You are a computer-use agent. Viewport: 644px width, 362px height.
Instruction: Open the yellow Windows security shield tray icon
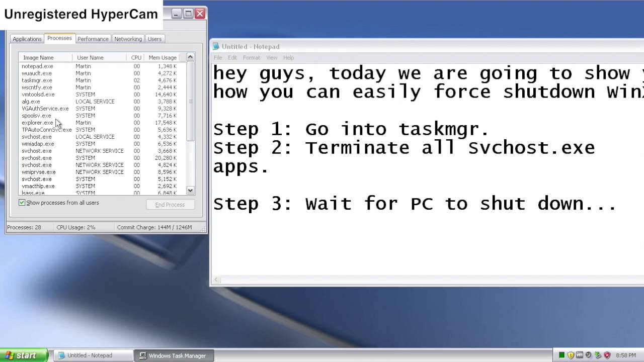pos(571,355)
